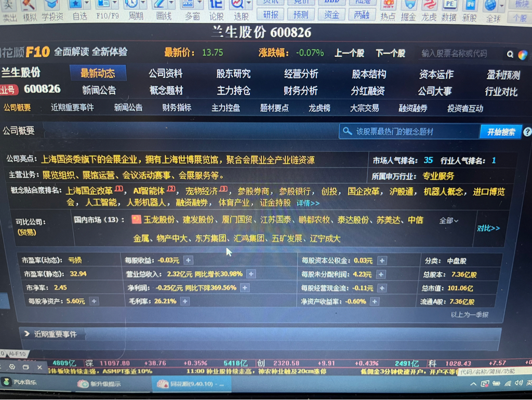Click the 资金 toolbar button
Image resolution: width=532 pixels, height=400 pixels.
(331, 15)
